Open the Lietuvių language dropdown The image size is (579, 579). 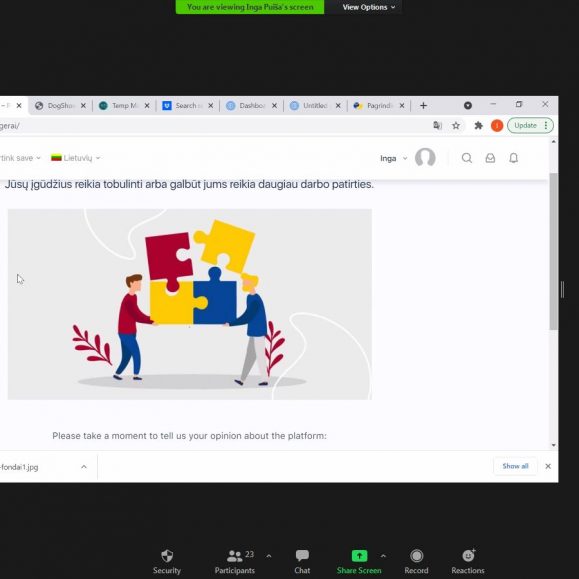click(76, 158)
